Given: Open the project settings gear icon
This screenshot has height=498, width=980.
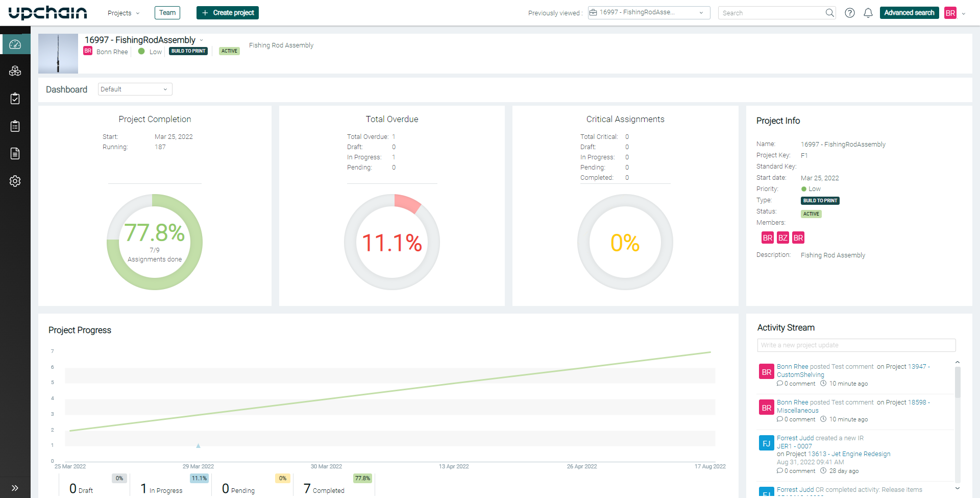Looking at the screenshot, I should (15, 181).
